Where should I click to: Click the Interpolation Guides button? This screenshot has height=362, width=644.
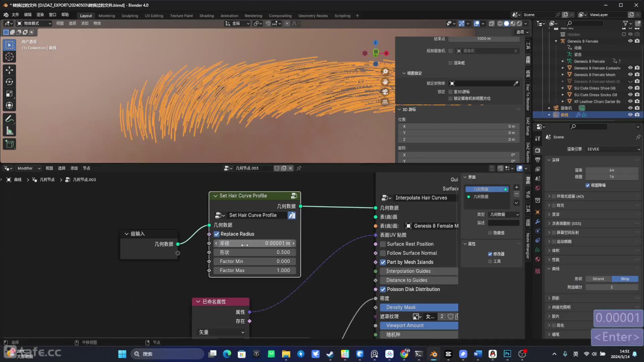(419, 271)
